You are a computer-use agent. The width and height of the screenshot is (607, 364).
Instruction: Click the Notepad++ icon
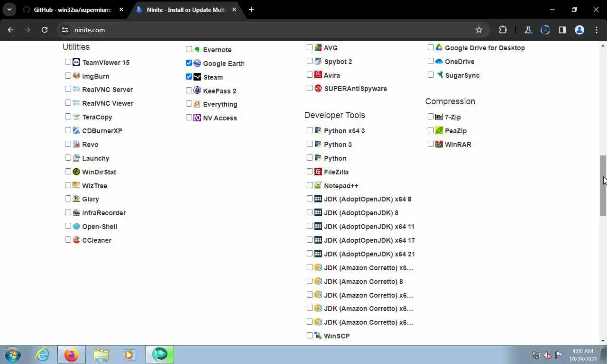point(318,185)
